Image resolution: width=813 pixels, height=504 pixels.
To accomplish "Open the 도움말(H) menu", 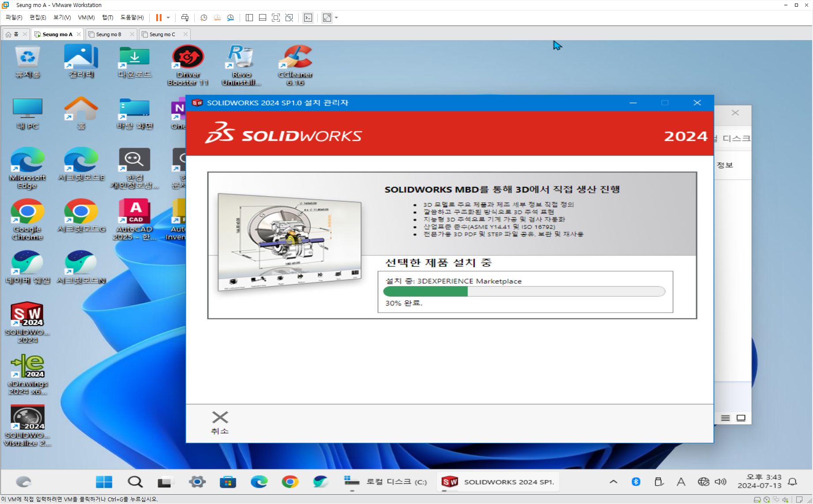I will (132, 18).
